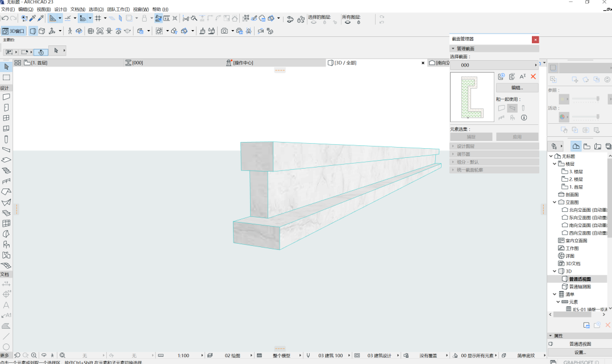Toggle use-with beam option
Viewport: 612px width, 364px height.
[x=513, y=108]
